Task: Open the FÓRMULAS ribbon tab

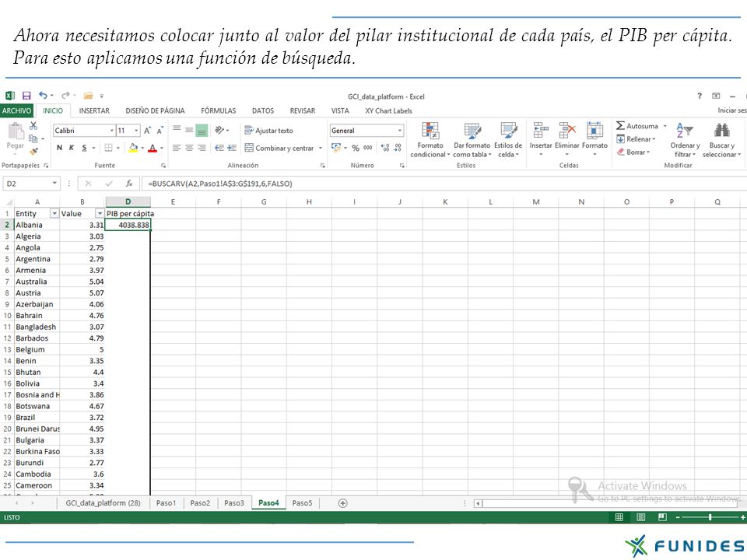Action: point(218,110)
